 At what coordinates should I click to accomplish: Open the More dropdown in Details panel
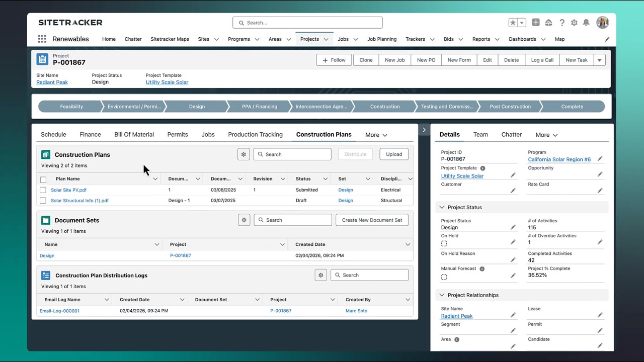546,135
